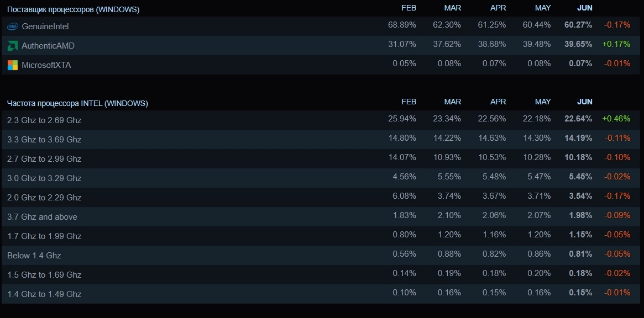Image resolution: width=644 pixels, height=318 pixels.
Task: Click the AMD logo icon
Action: (x=12, y=46)
